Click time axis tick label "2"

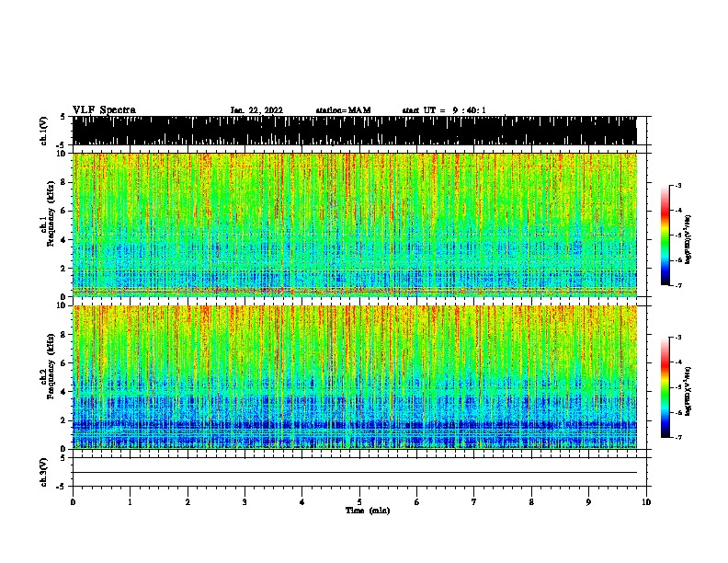(188, 502)
